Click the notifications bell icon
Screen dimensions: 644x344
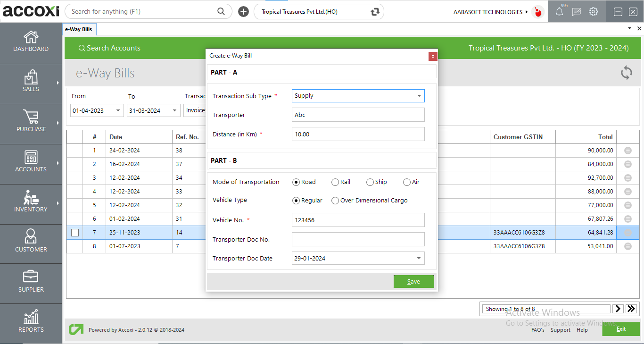pos(559,11)
